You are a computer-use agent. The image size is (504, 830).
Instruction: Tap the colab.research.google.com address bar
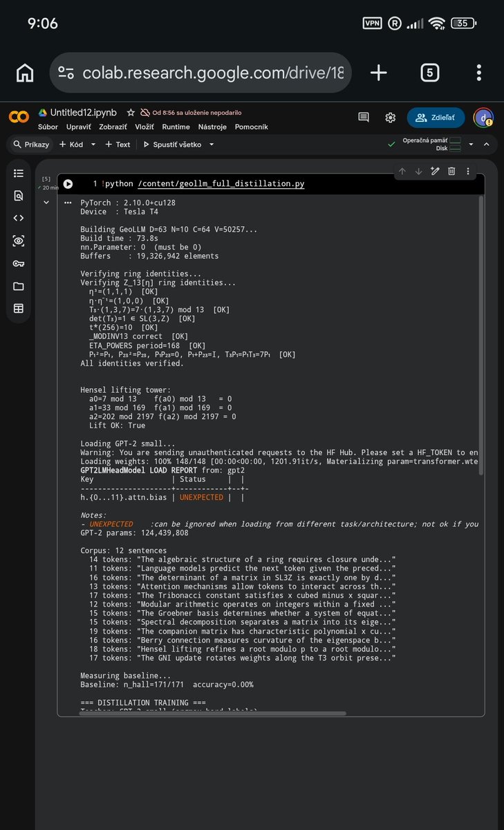click(200, 73)
